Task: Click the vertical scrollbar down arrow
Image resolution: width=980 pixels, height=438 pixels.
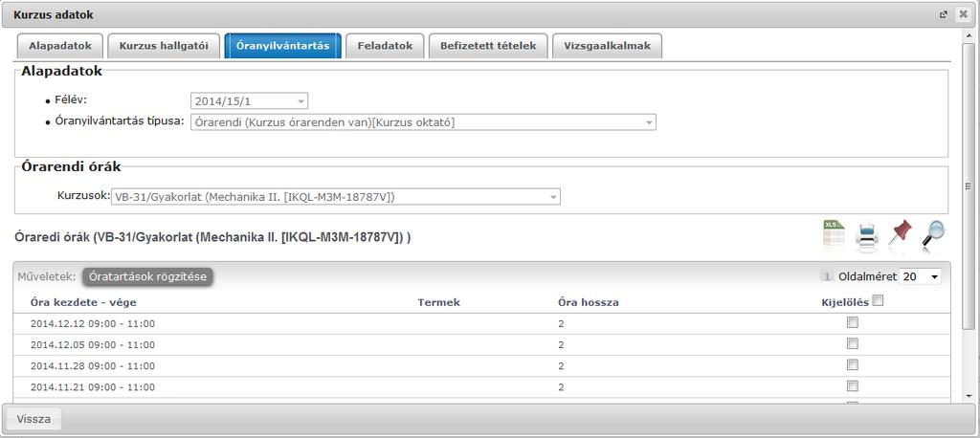Action: [969, 396]
